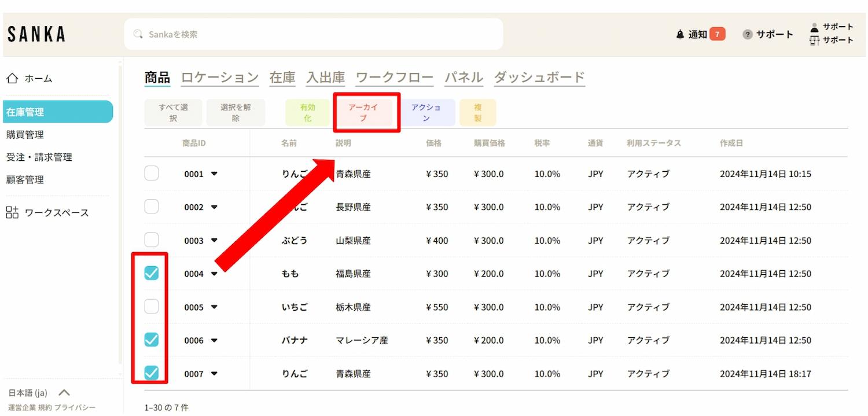Expand dropdown arrow for product 0005
The image size is (868, 416).
214,307
